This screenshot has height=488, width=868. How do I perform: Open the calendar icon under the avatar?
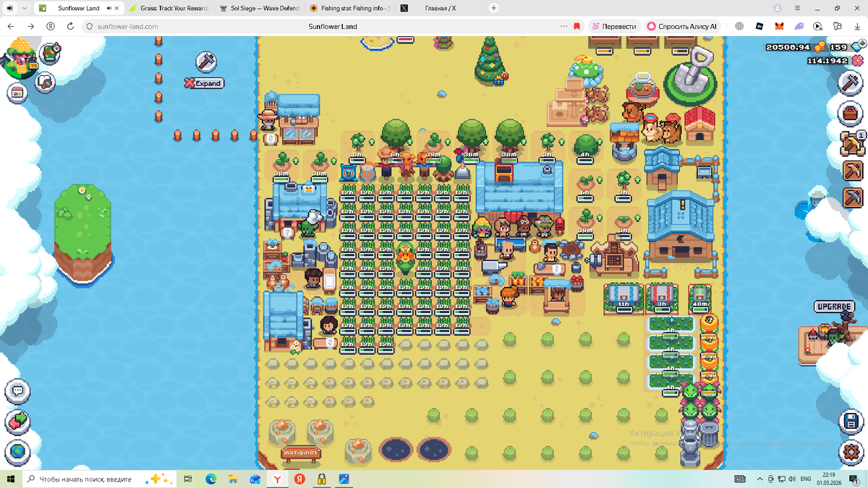[x=17, y=93]
